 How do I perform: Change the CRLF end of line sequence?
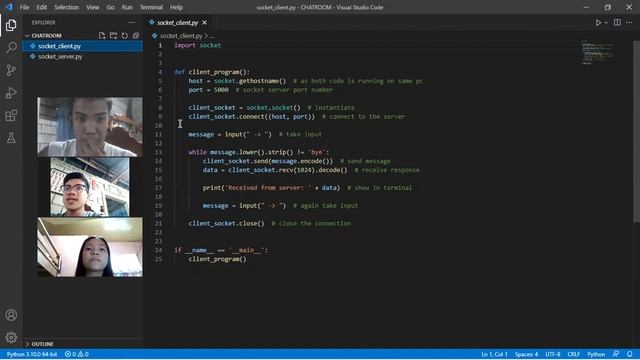click(x=573, y=354)
